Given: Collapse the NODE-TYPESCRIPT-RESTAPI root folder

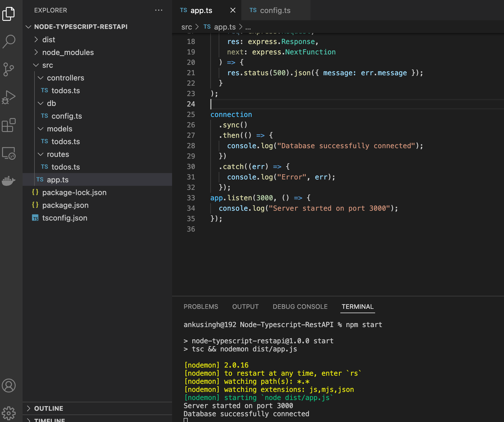Looking at the screenshot, I should coord(28,27).
